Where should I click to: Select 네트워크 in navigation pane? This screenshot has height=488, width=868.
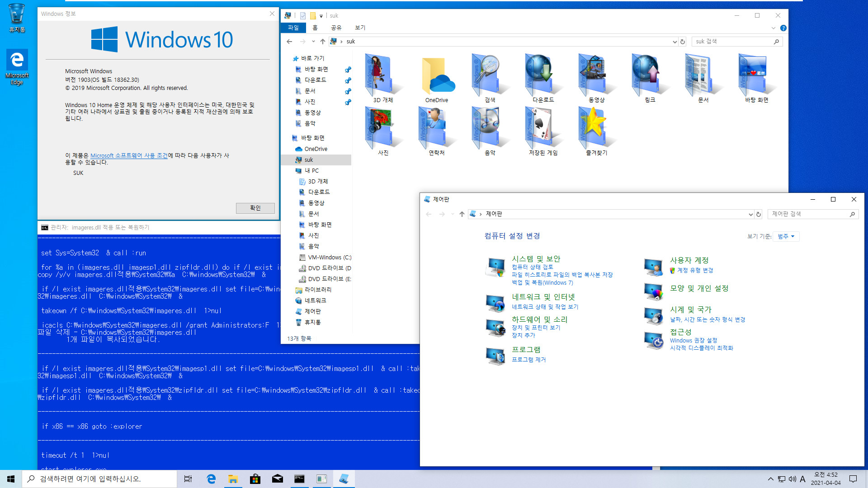tap(316, 300)
